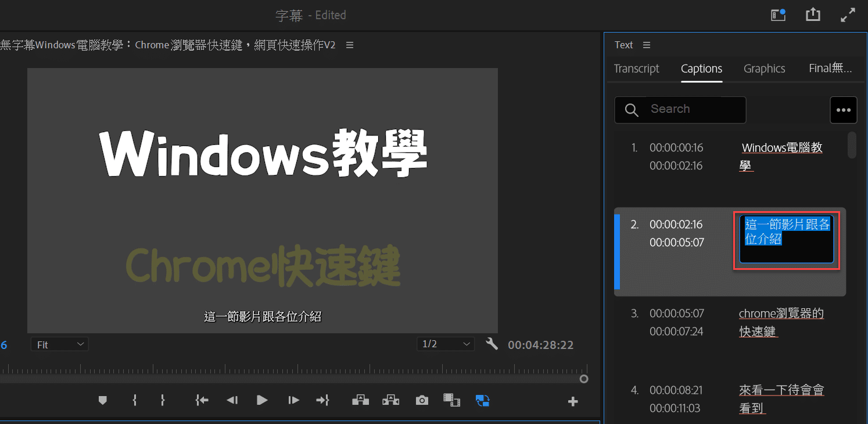The width and height of the screenshot is (868, 424).
Task: Click the Mark Out bracket button
Action: tap(163, 400)
